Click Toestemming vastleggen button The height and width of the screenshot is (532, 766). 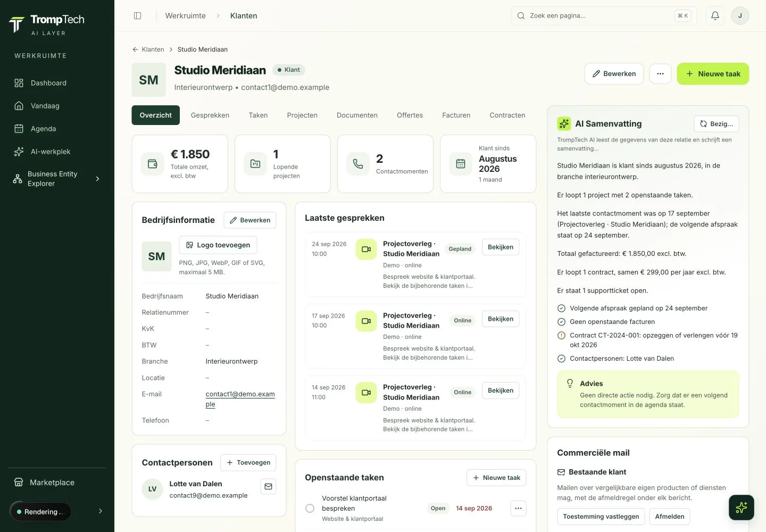601,517
